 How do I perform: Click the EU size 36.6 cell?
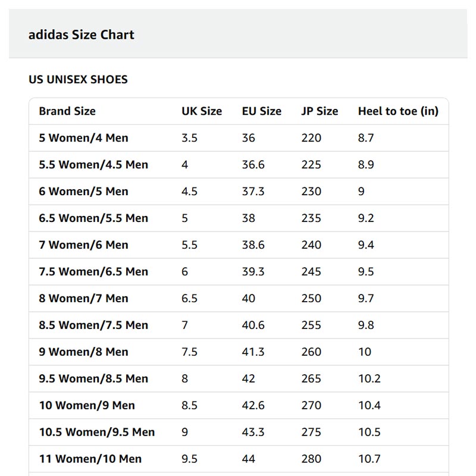click(253, 165)
